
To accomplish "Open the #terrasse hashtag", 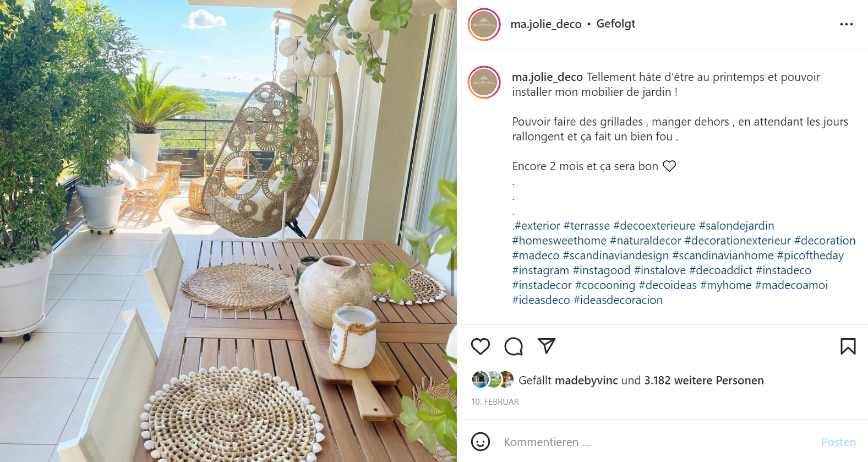I will (x=586, y=226).
